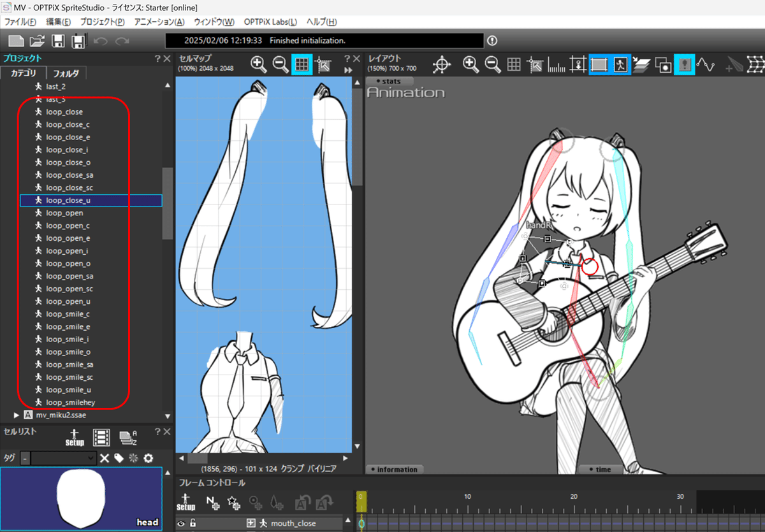This screenshot has height=532, width=765.
Task: Open the アニメーション menu
Action: click(x=160, y=22)
